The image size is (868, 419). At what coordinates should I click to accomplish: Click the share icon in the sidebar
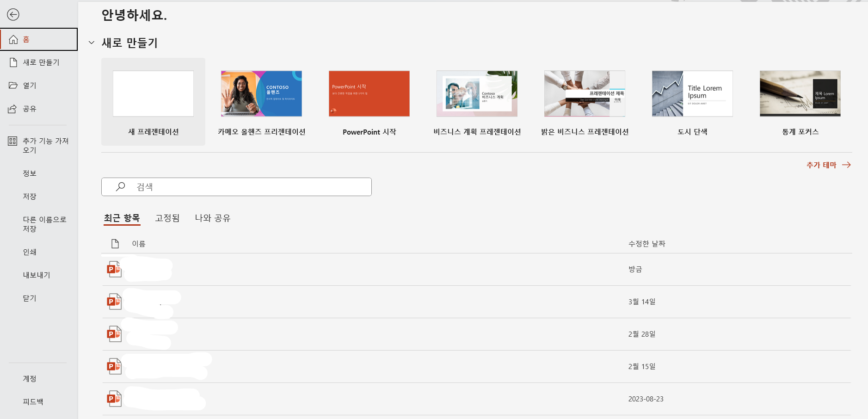tap(12, 109)
